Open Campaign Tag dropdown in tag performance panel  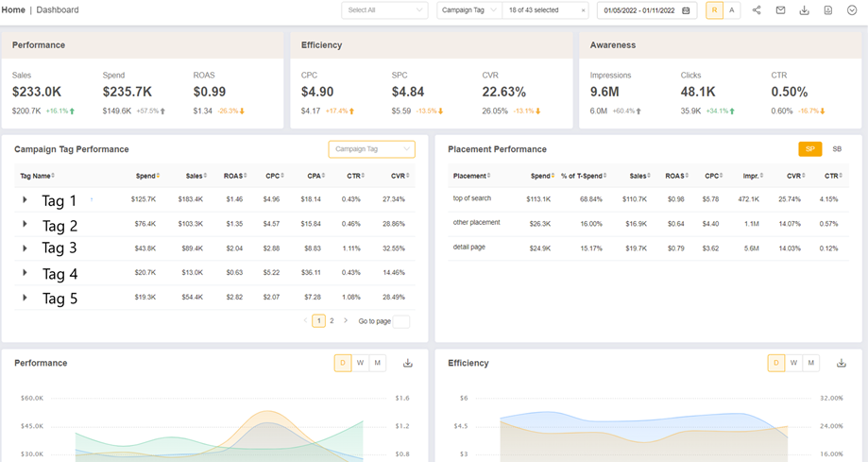371,149
